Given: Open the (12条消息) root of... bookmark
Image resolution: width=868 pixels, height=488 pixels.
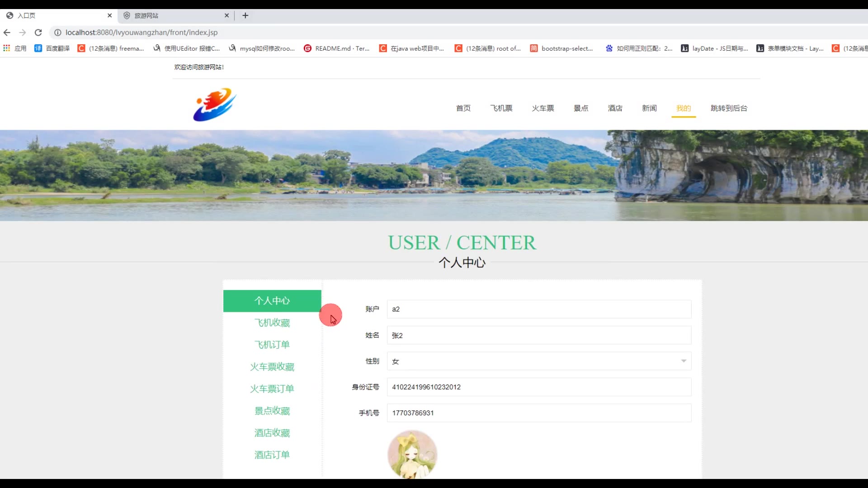Looking at the screenshot, I should pos(488,48).
